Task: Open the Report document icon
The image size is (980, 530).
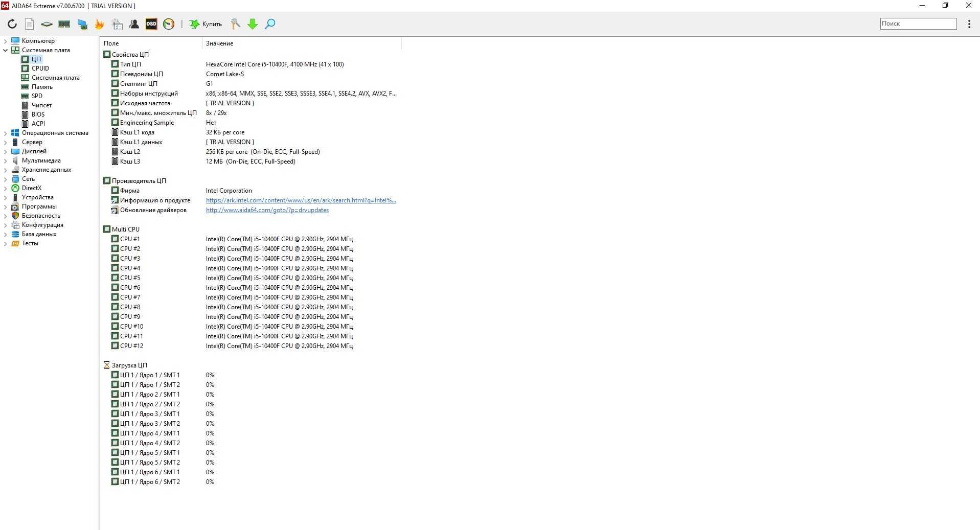Action: coord(29,24)
